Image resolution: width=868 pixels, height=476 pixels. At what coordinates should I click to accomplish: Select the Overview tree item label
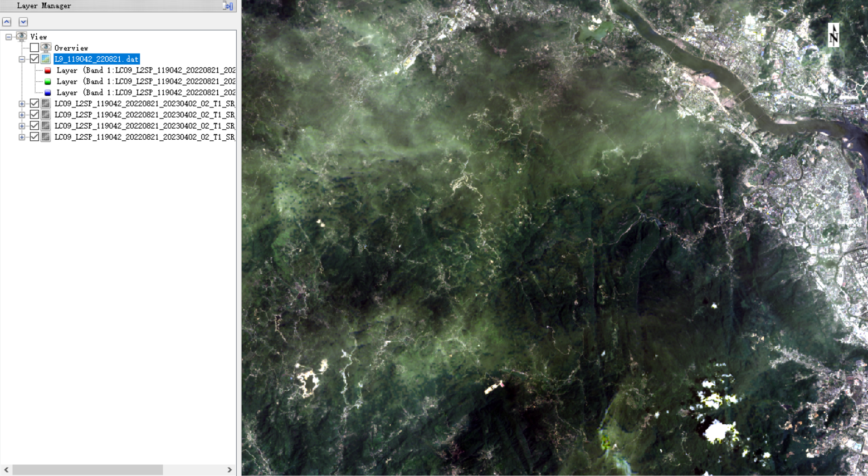point(71,48)
